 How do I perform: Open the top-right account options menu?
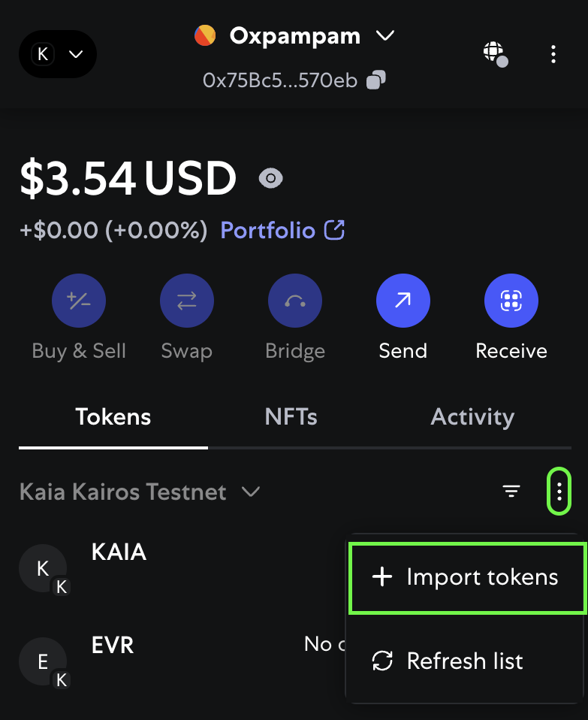point(553,54)
